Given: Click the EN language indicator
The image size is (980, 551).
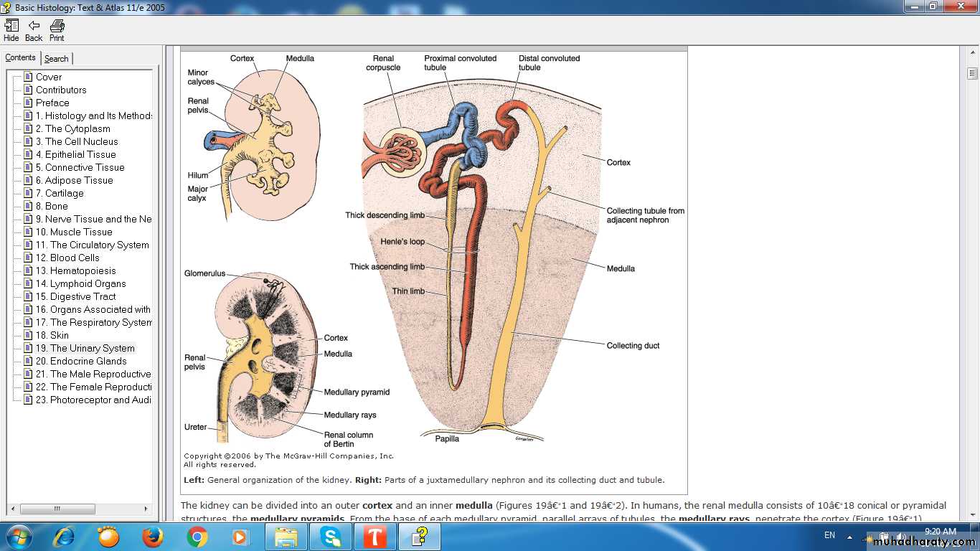Looking at the screenshot, I should [829, 535].
